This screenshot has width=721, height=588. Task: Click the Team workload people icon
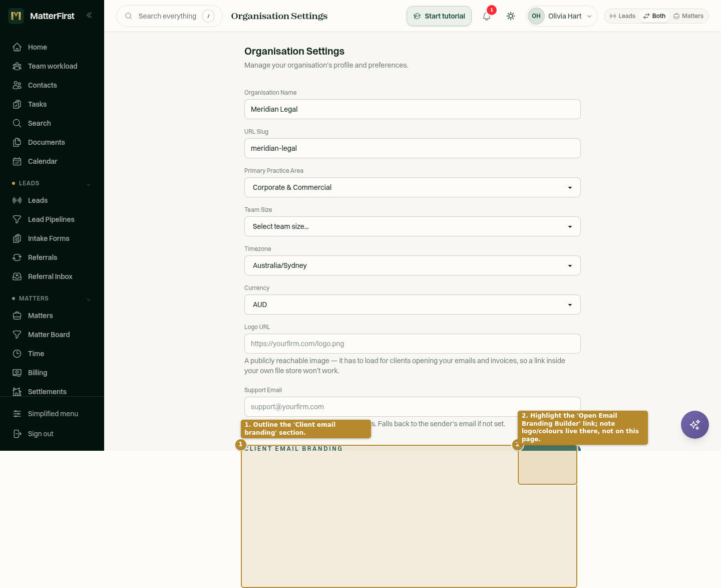point(17,66)
